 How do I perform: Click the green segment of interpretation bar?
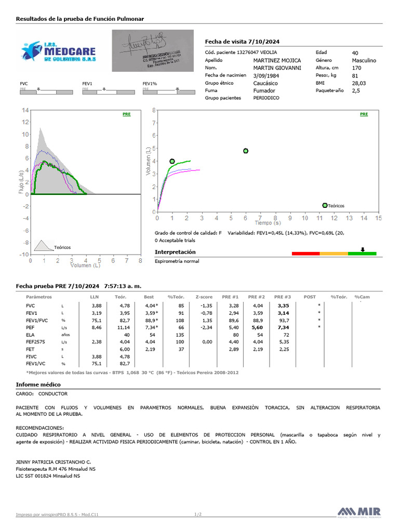362,254
